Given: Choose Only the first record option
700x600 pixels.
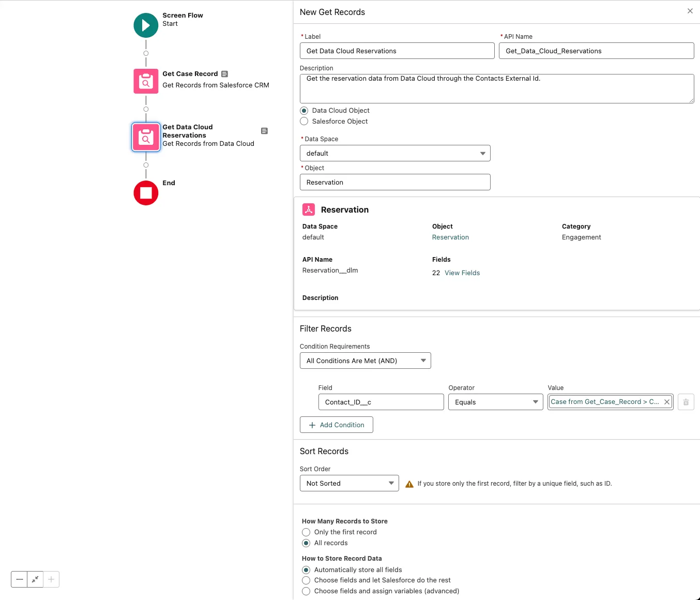Looking at the screenshot, I should (x=306, y=532).
